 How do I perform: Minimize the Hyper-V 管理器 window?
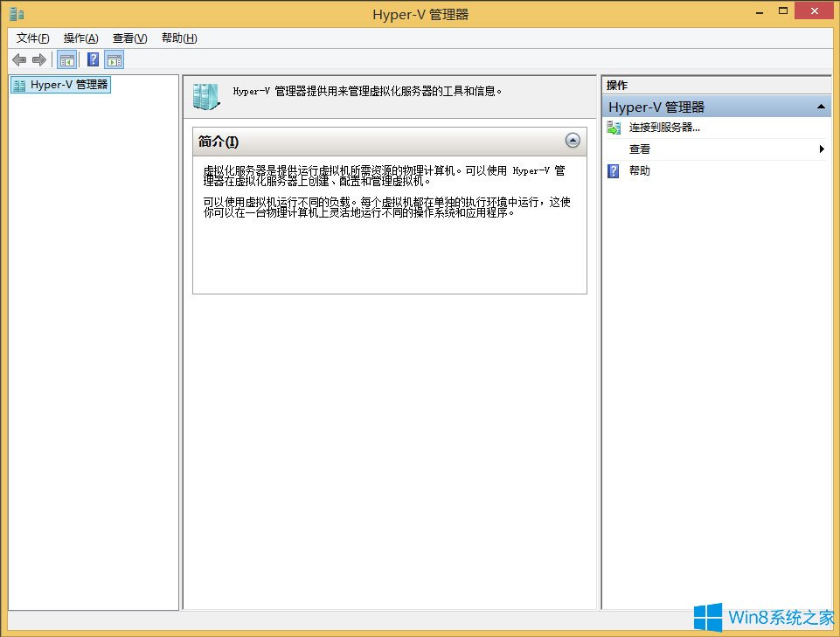(759, 11)
